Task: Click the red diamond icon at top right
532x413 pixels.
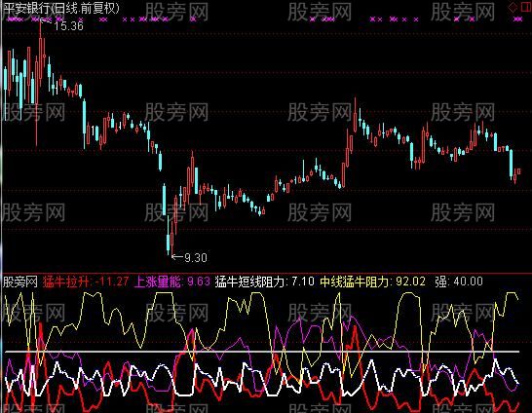Action: coord(513,8)
